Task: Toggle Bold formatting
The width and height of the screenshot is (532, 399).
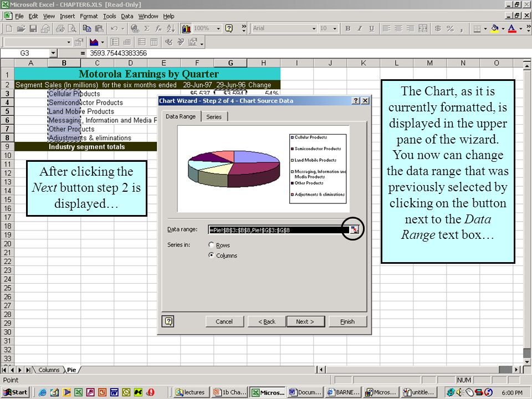Action: (x=348, y=28)
